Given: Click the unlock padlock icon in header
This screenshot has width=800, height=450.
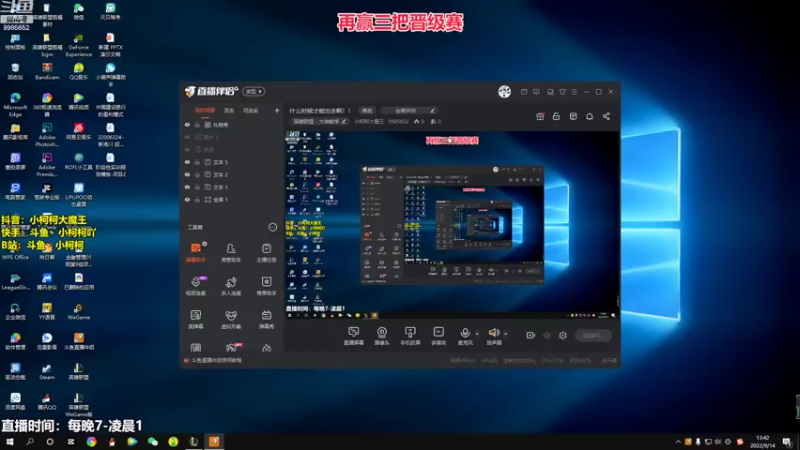Looking at the screenshot, I should point(556,116).
